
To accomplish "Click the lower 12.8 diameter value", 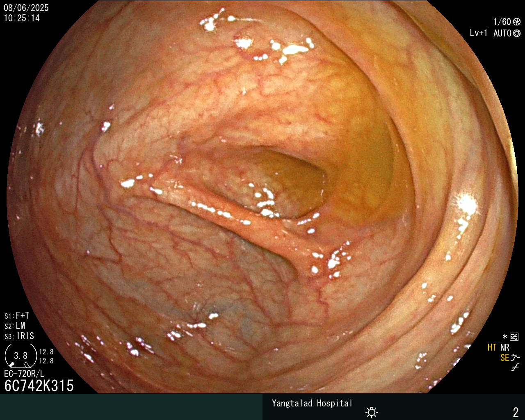I will point(46,361).
